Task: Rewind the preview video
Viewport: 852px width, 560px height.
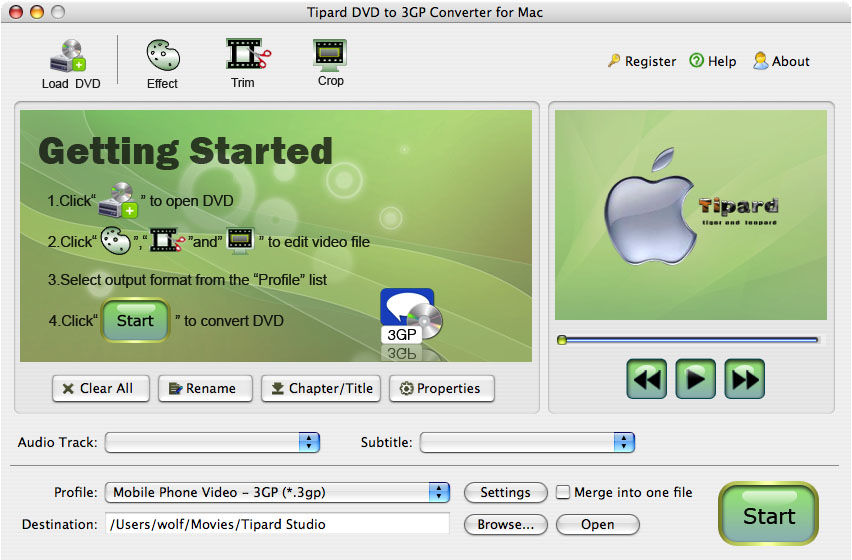Action: (647, 379)
